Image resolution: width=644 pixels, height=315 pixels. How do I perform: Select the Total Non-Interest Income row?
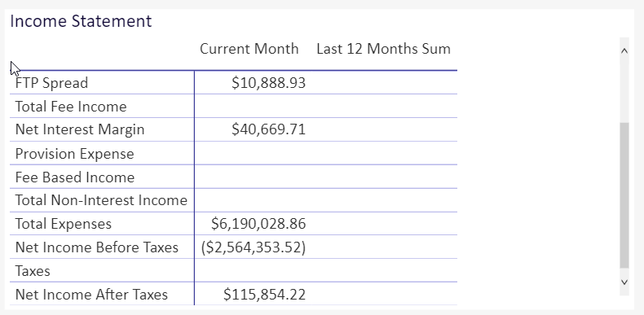[233, 200]
